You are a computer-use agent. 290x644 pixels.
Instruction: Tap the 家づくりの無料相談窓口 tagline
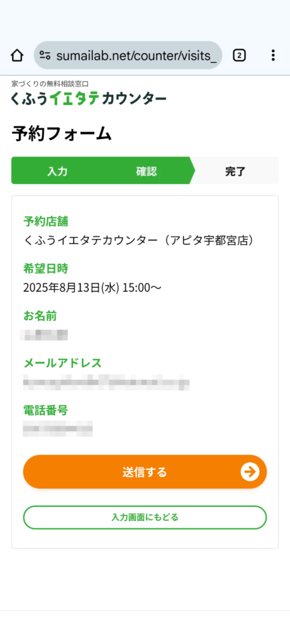tap(50, 84)
